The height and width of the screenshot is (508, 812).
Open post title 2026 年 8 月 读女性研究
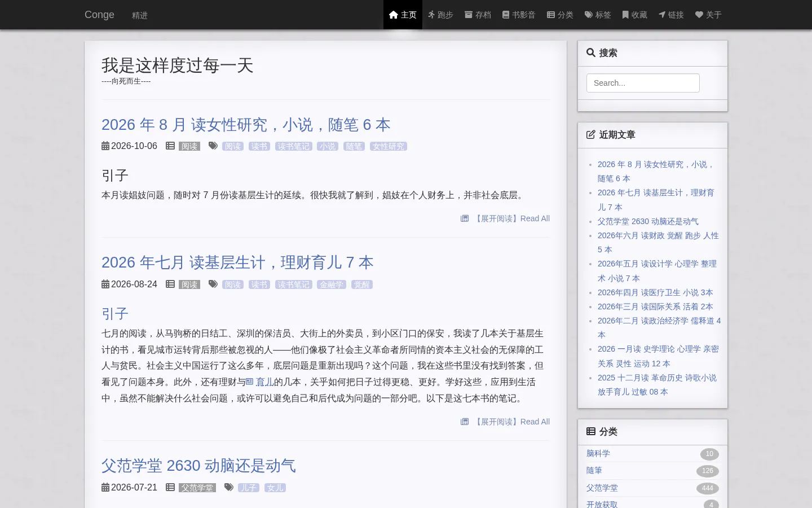click(246, 125)
